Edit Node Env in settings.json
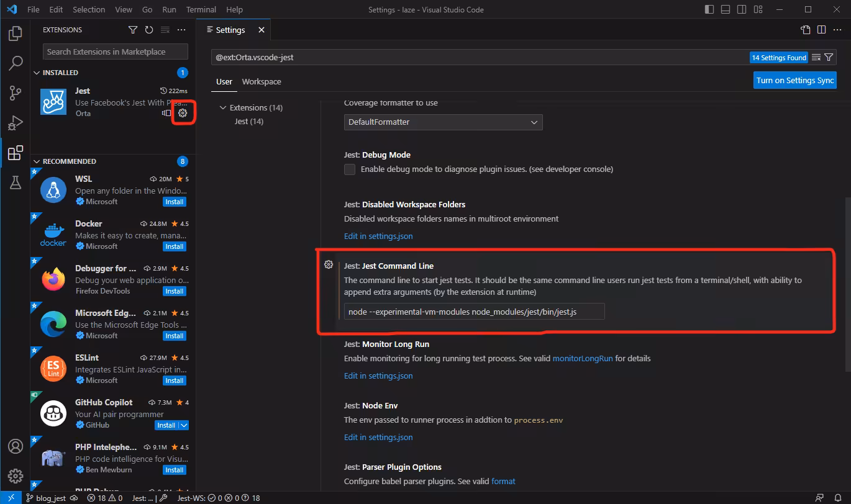851x504 pixels. 378,437
